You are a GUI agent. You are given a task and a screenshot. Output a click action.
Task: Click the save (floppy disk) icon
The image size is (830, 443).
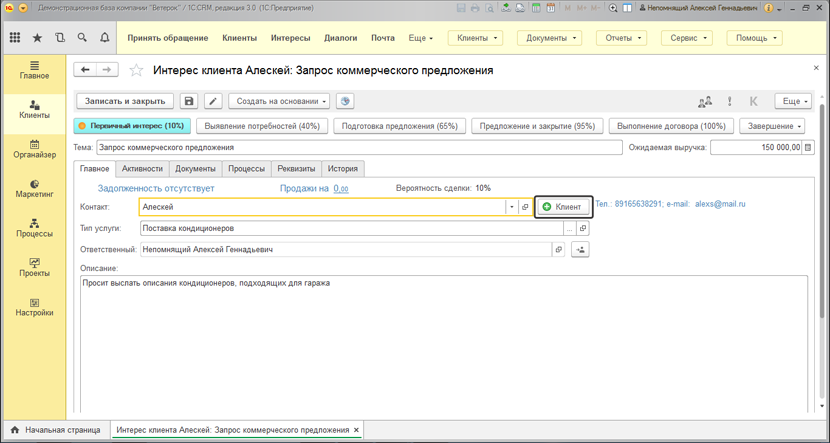[189, 101]
